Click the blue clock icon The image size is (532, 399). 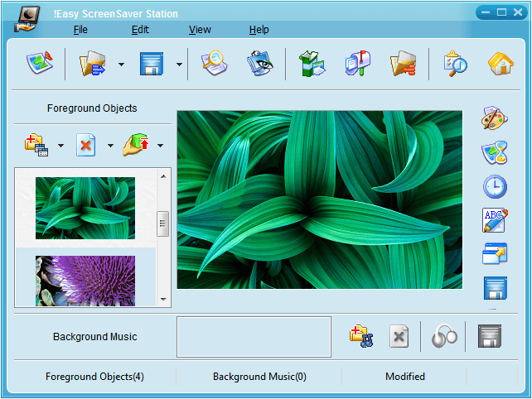[x=495, y=186]
